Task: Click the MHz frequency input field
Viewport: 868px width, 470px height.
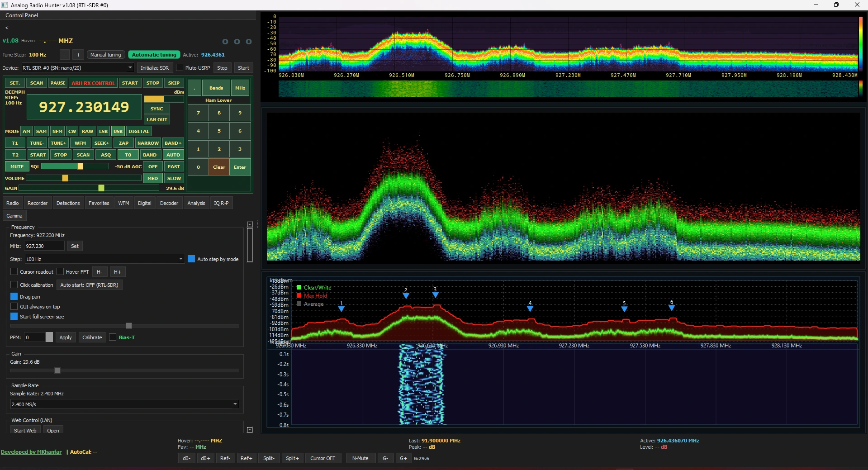Action: tap(43, 246)
